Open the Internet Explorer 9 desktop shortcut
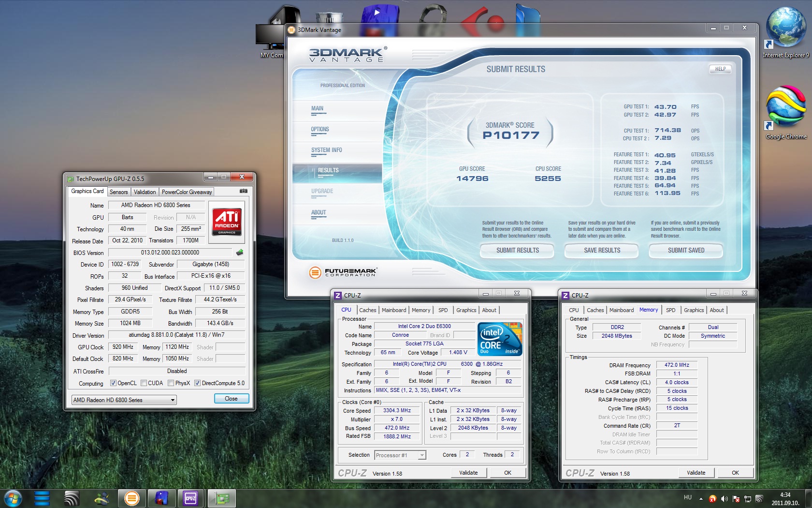Screen dimensions: 812x508 click(786, 33)
